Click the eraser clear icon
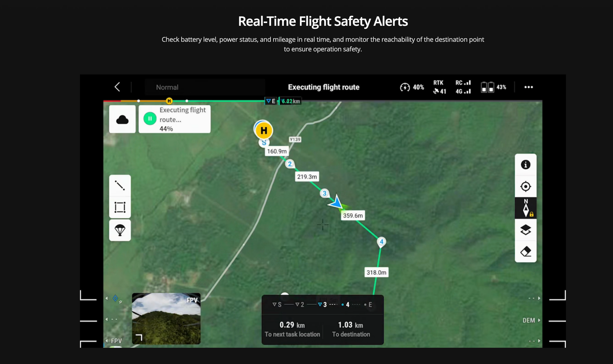Image resolution: width=613 pixels, height=364 pixels. pyautogui.click(x=526, y=251)
